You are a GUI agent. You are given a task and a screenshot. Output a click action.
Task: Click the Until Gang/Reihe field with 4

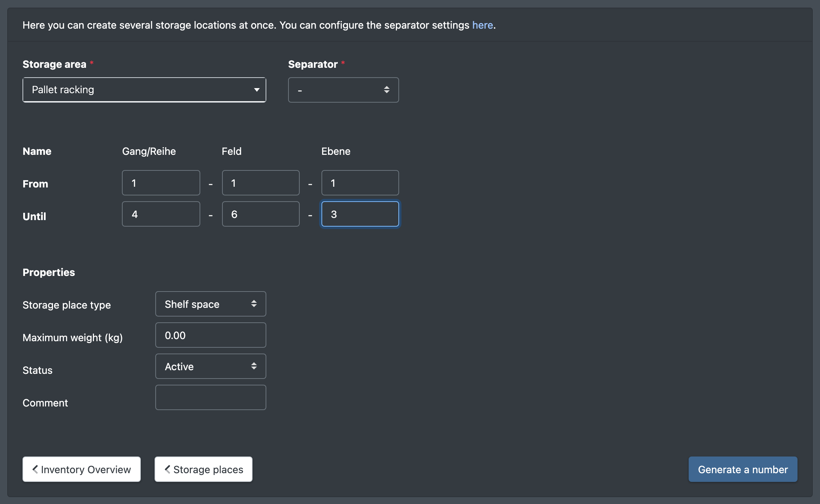point(161,214)
